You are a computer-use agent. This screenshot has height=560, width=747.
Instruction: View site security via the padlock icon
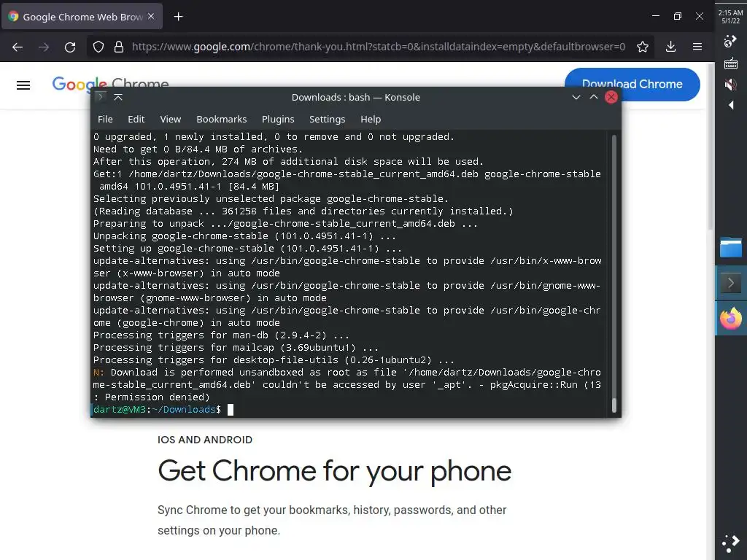pyautogui.click(x=119, y=47)
